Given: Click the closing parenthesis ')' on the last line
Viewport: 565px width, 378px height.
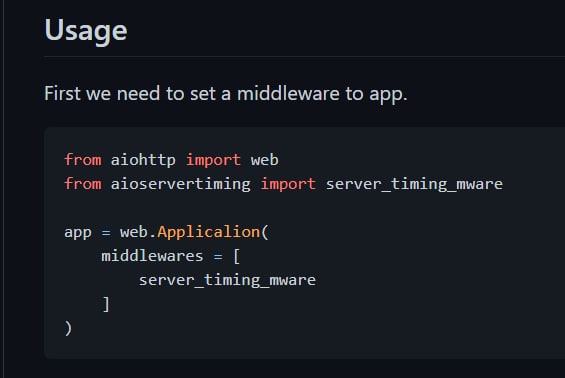Looking at the screenshot, I should [x=68, y=328].
